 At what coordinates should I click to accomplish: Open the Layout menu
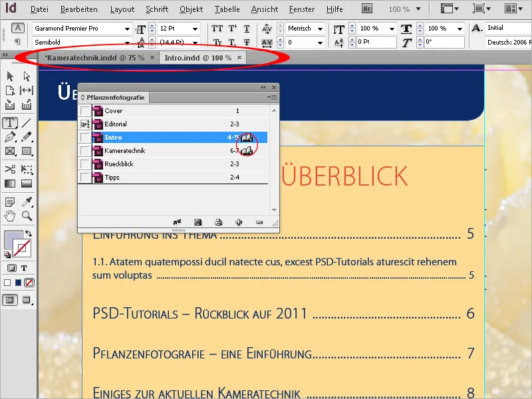point(122,9)
